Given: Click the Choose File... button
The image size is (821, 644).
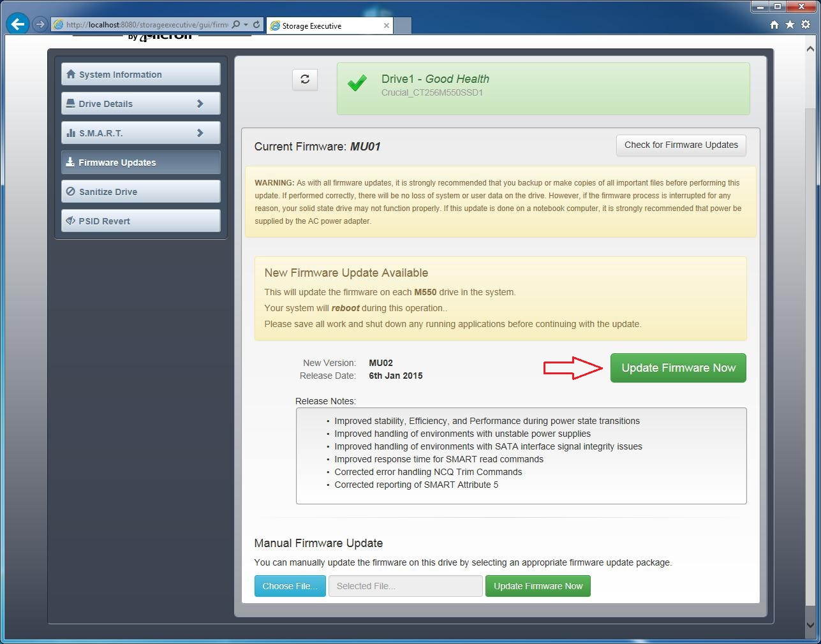Looking at the screenshot, I should [290, 586].
